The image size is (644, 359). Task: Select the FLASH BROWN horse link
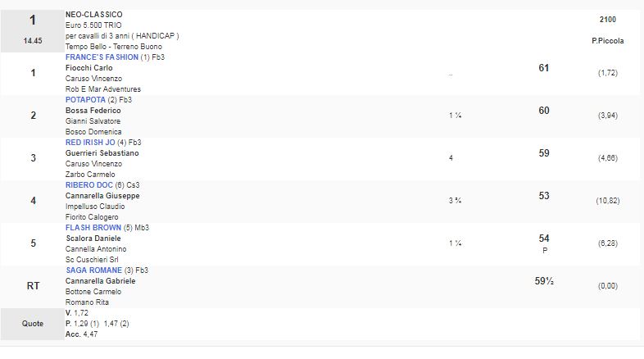(x=93, y=228)
